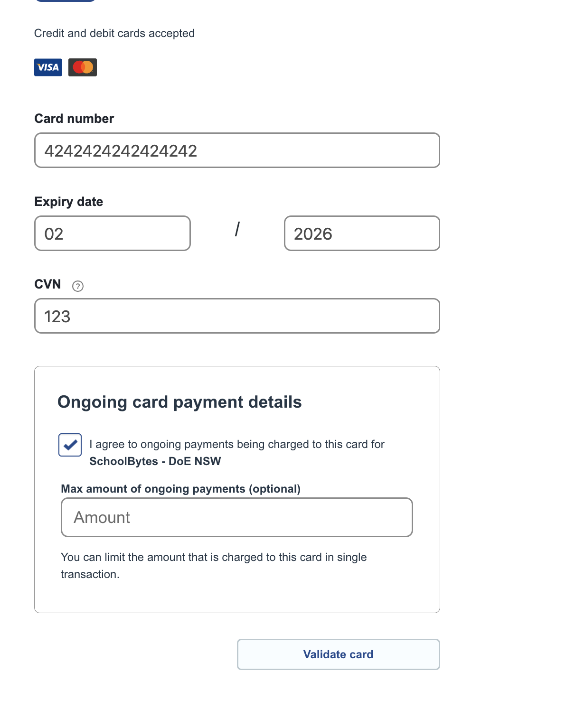The width and height of the screenshot is (566, 728).
Task: Click the 'I agree to ongoing payments' label text
Action: 237,444
